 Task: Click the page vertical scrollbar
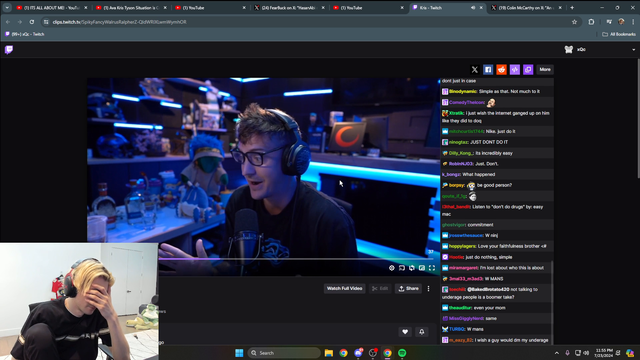[638, 118]
